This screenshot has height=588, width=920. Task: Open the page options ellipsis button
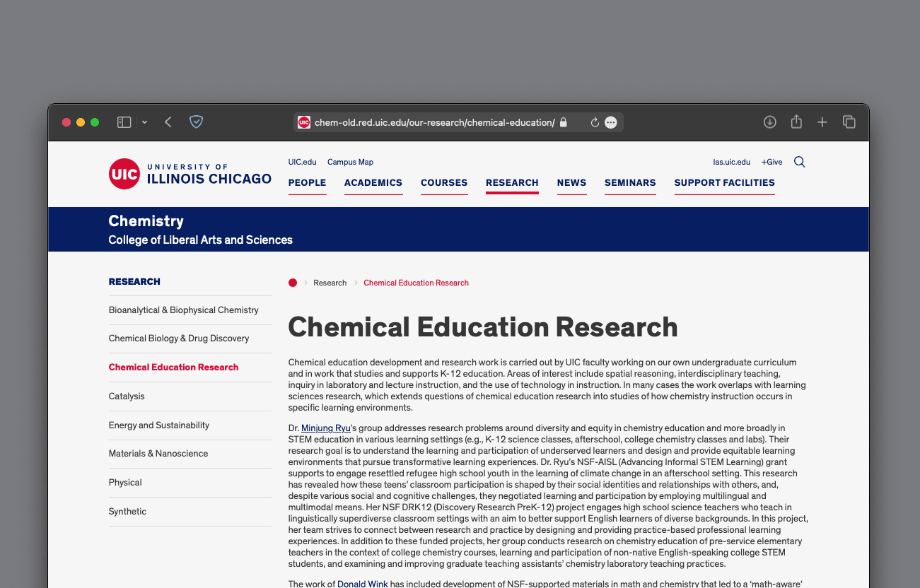click(x=611, y=122)
